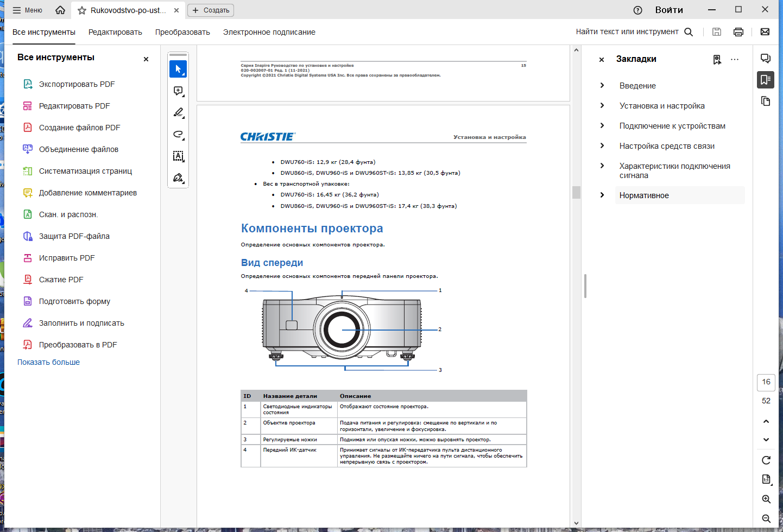Select the arrow selection tool
This screenshot has height=532, width=783.
(x=178, y=69)
